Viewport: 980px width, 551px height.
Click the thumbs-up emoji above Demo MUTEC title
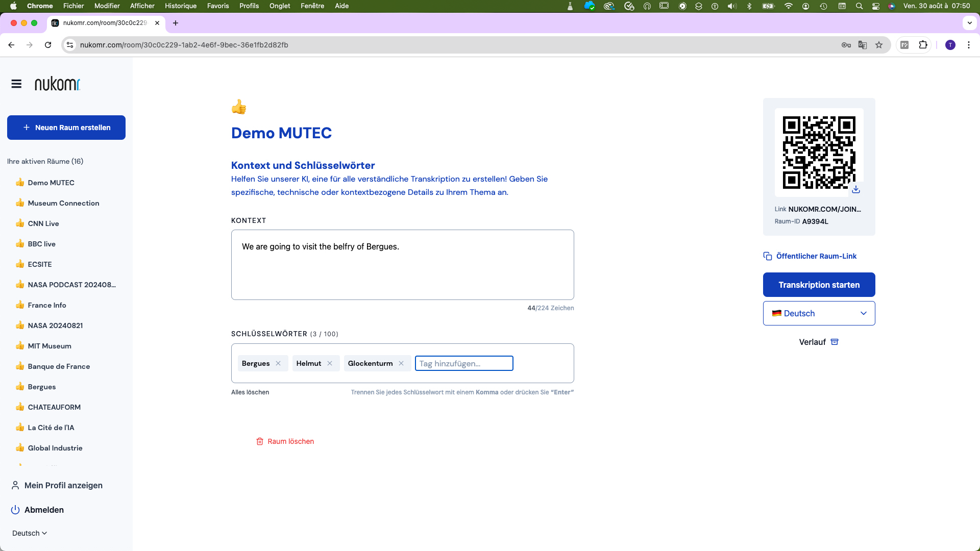tap(239, 107)
